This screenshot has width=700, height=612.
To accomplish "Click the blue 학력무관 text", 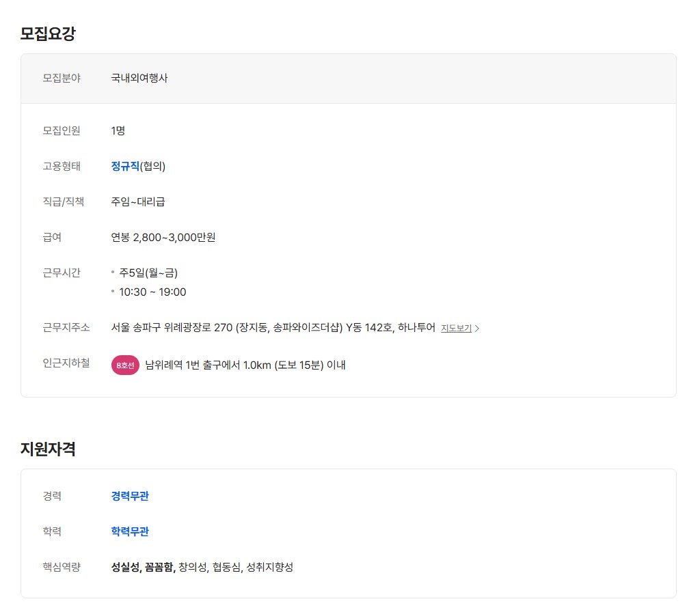I will 130,531.
